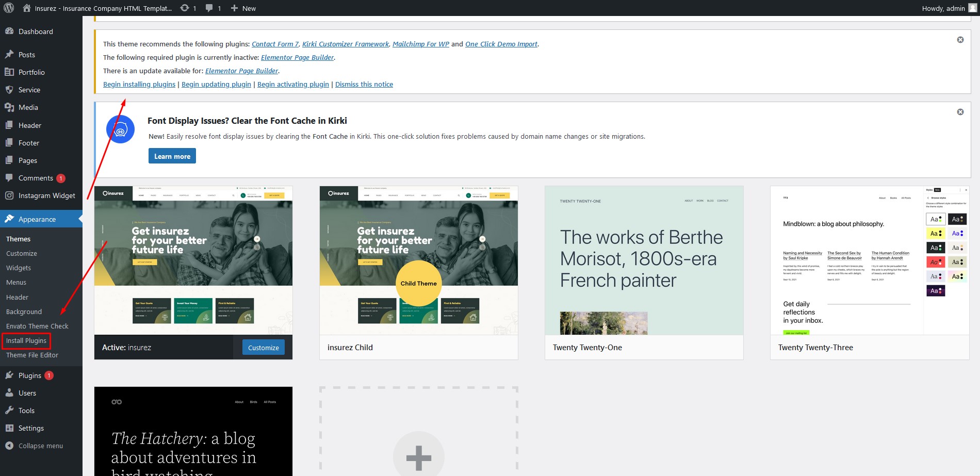
Task: Click Howdy, admin account text
Action: point(943,8)
